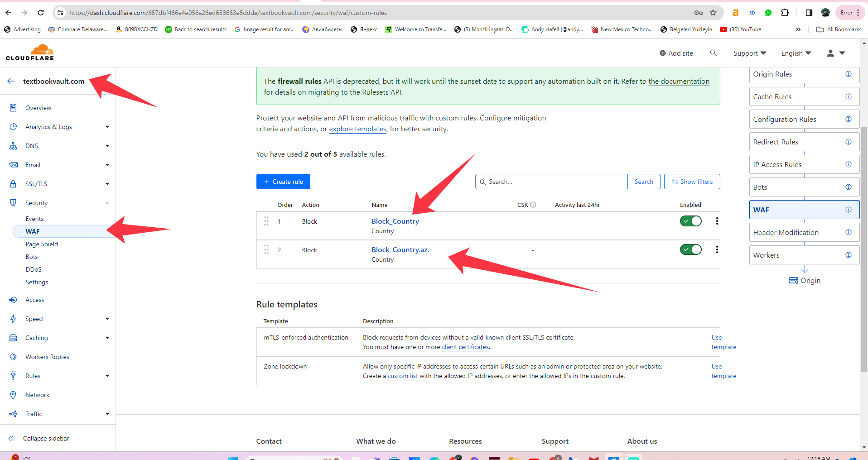Click the Cloudflare logo
This screenshot has width=868, height=460.
[29, 52]
